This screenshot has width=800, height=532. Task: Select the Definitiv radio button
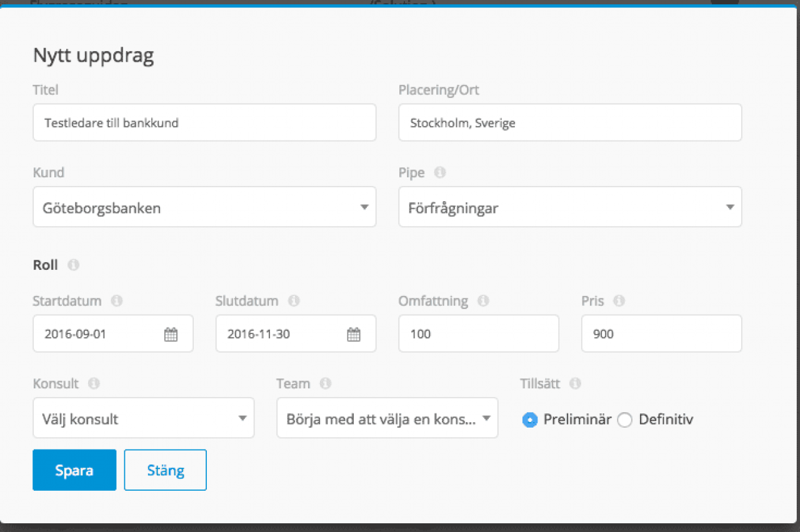click(625, 420)
